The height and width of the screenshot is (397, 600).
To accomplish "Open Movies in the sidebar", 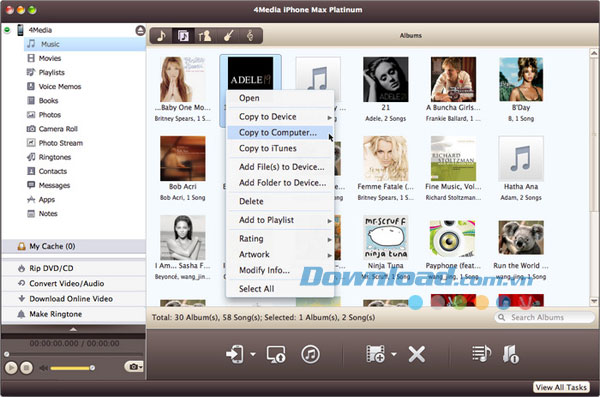I will 49,59.
